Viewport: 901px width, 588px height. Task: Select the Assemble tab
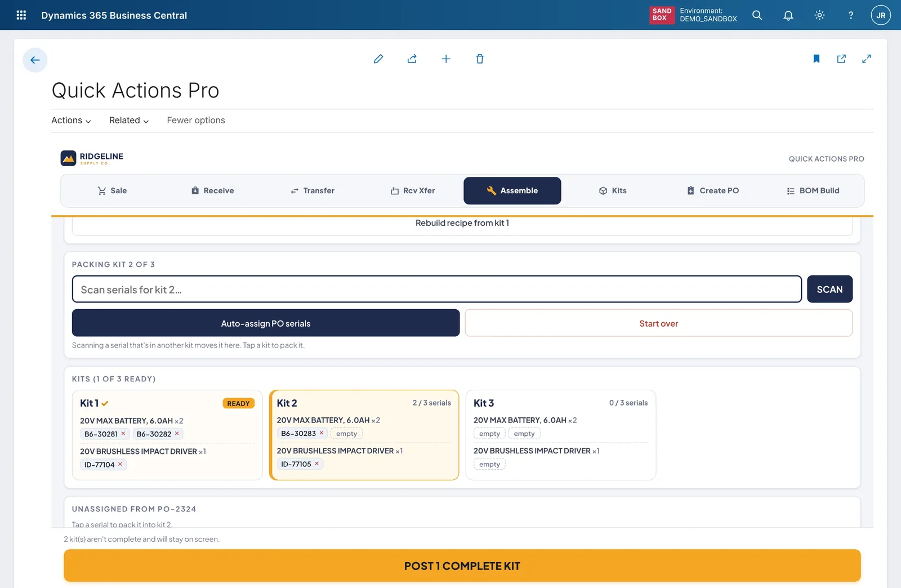pyautogui.click(x=512, y=191)
